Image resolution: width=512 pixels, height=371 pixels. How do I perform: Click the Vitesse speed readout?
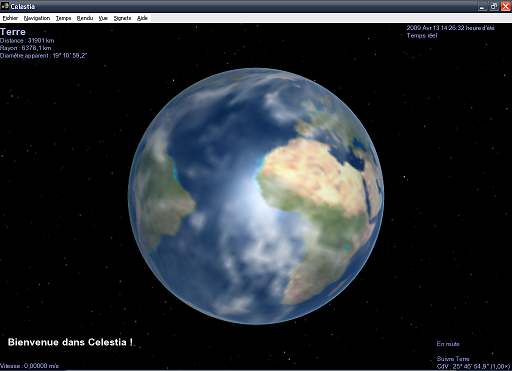29,366
